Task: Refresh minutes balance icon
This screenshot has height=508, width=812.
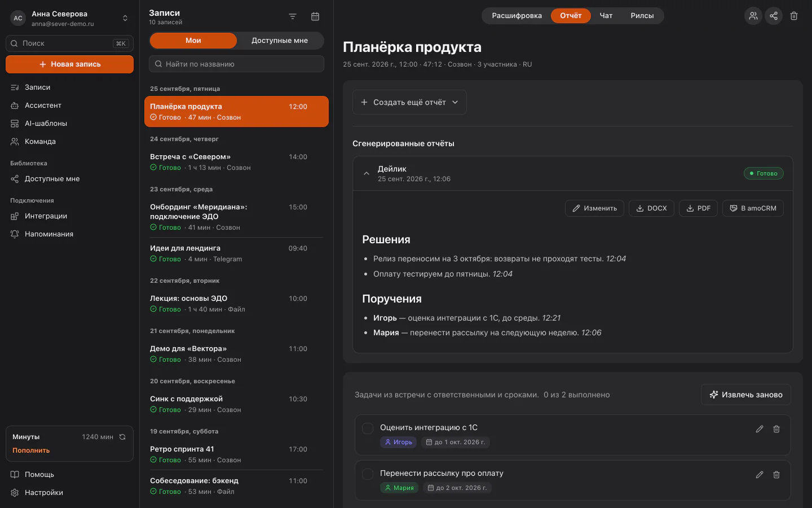Action: coord(122,437)
